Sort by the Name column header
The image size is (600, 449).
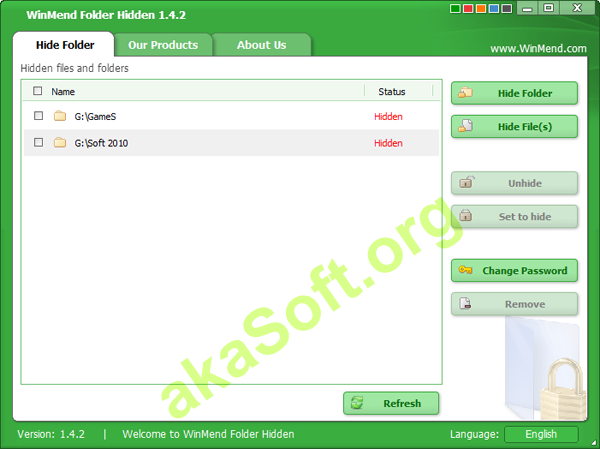pos(63,91)
